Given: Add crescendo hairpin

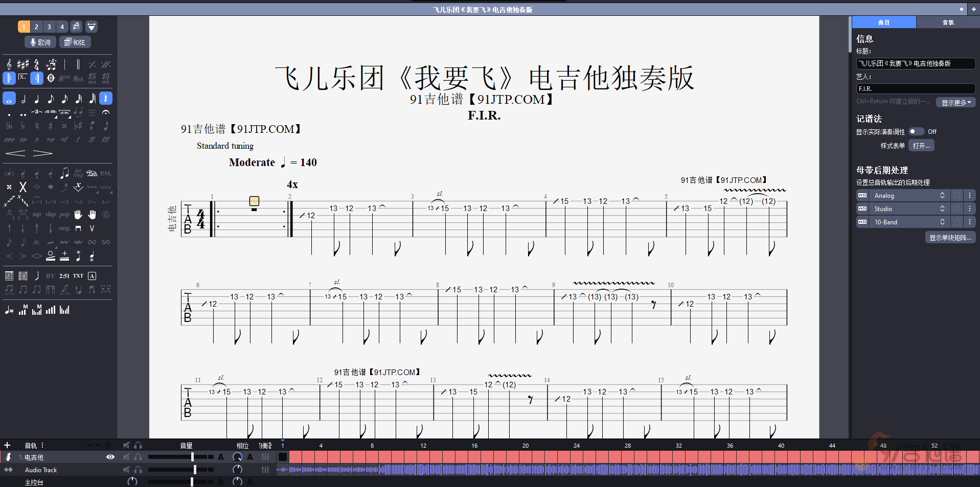Looking at the screenshot, I should pos(15,153).
